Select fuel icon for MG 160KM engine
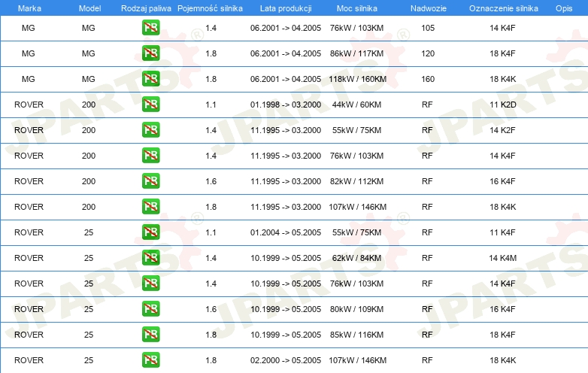 (x=150, y=79)
